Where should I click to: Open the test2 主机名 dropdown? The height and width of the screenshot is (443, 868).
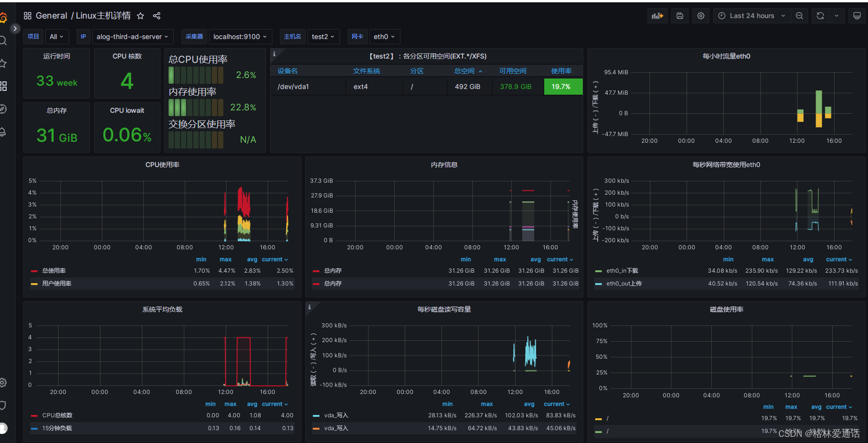coord(323,37)
